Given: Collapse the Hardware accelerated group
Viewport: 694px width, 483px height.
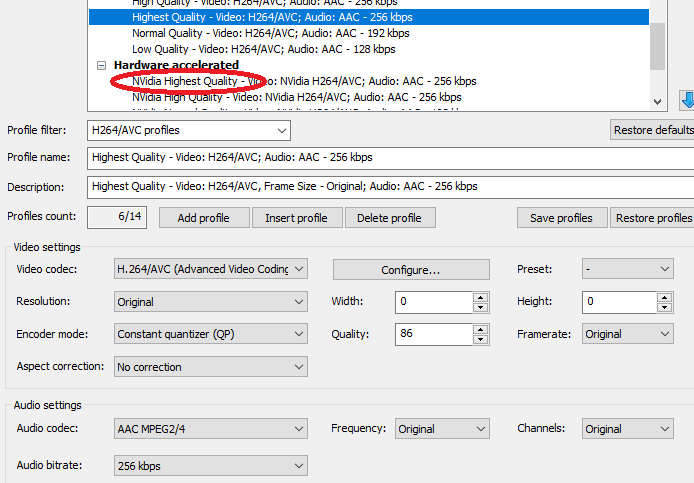Looking at the screenshot, I should (101, 65).
